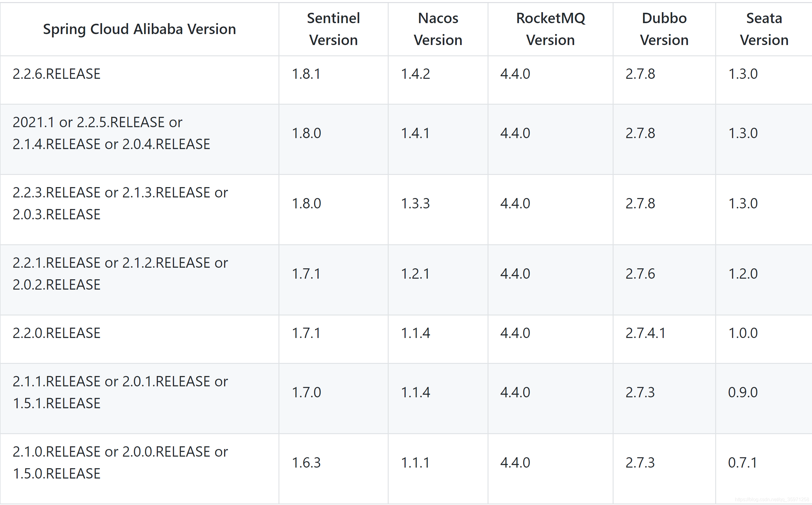Click the Nacos Version column header
Viewport: 812px width, 505px height.
438,29
